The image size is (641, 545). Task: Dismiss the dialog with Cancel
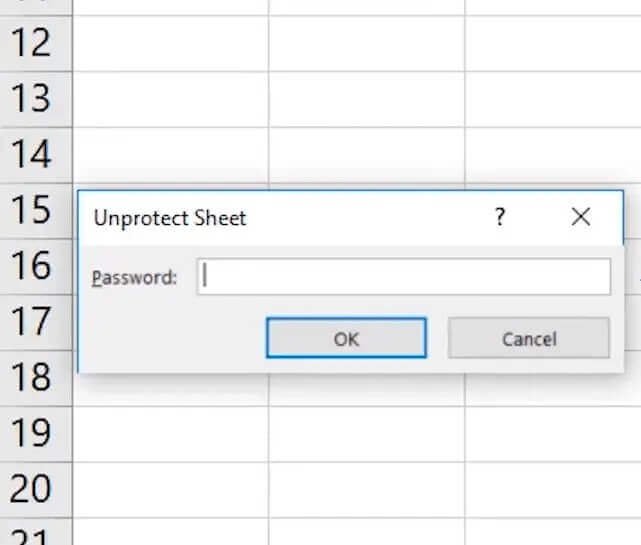(x=529, y=338)
